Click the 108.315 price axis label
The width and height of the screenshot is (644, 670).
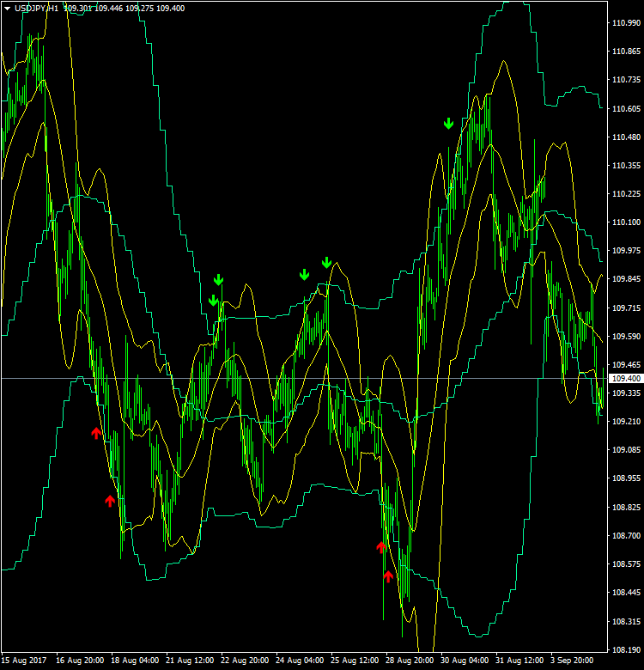626,621
